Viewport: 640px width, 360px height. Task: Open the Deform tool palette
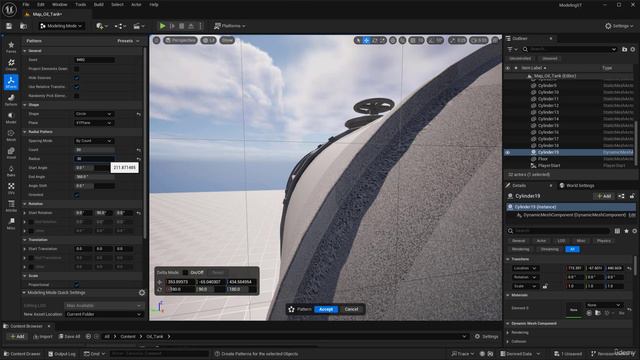click(11, 100)
